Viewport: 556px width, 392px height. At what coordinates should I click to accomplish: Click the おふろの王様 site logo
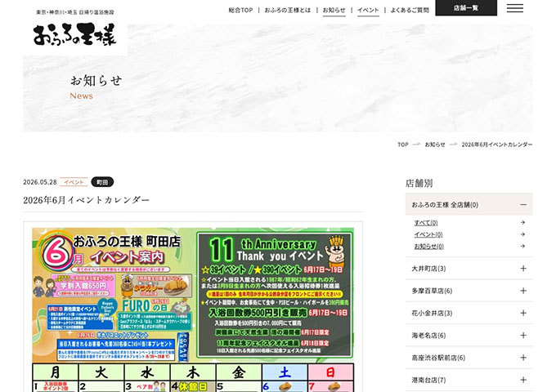(x=75, y=34)
